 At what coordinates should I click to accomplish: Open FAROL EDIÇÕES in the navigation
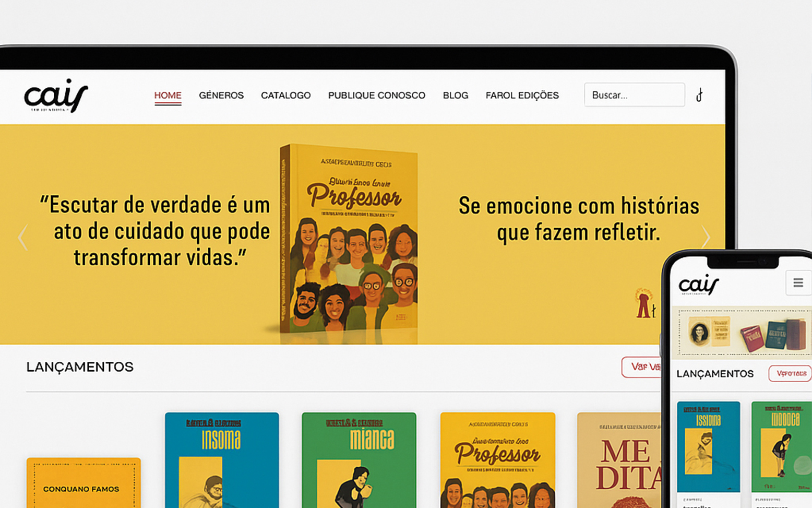[522, 96]
